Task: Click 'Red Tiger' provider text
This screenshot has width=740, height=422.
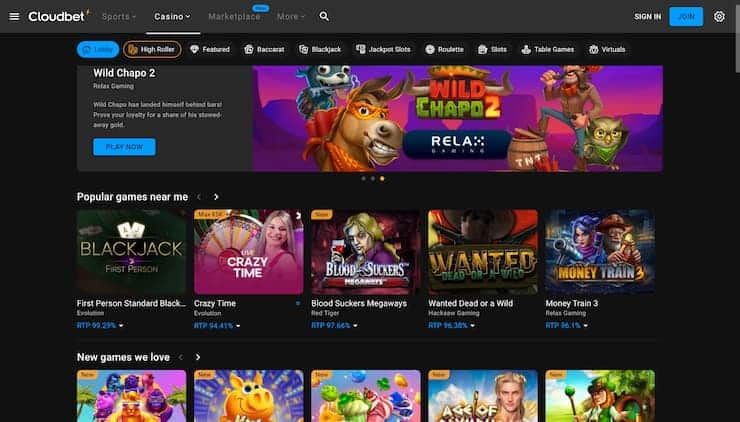Action: [x=325, y=313]
